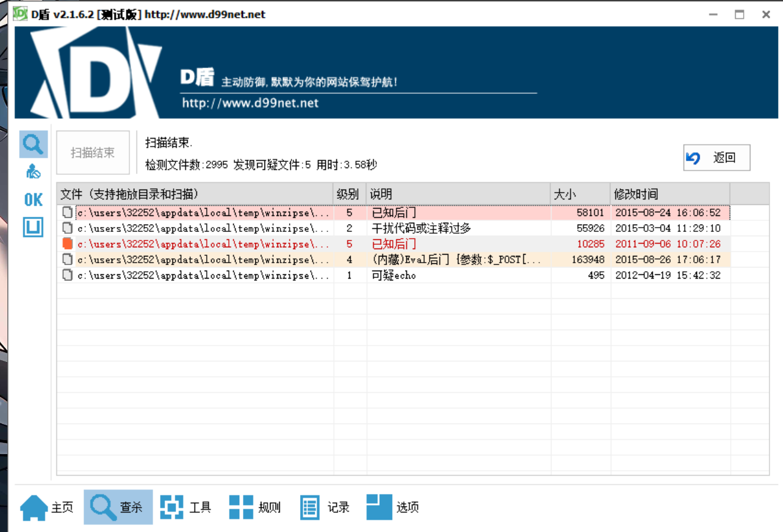The width and height of the screenshot is (783, 532).
Task: Open the 选项 options tab
Action: [393, 507]
